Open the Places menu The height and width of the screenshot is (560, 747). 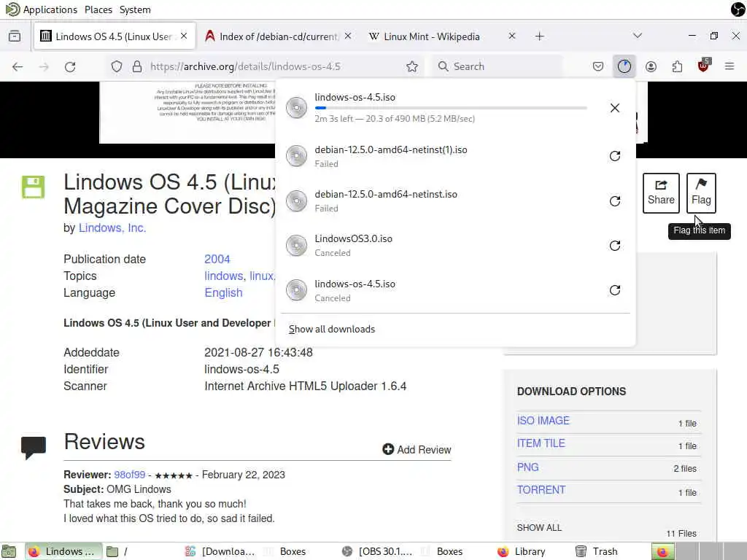[x=98, y=9]
